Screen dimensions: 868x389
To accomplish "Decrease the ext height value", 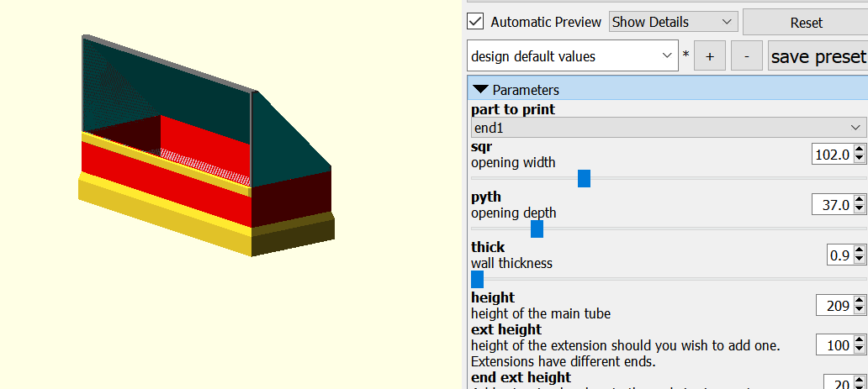I will (x=859, y=350).
